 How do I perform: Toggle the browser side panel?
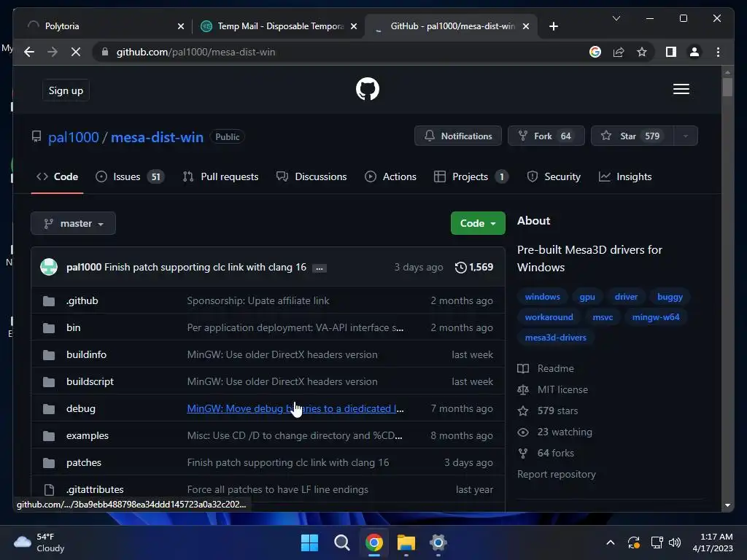(x=671, y=52)
